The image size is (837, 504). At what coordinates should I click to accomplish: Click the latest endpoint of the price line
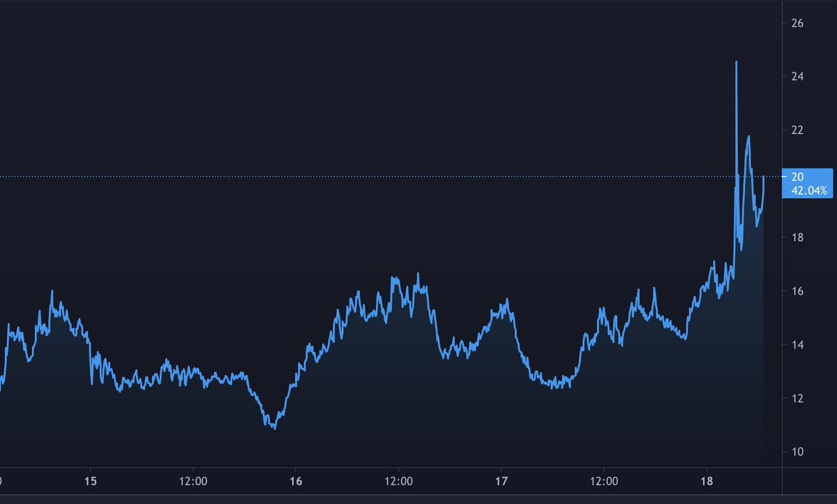pos(764,177)
